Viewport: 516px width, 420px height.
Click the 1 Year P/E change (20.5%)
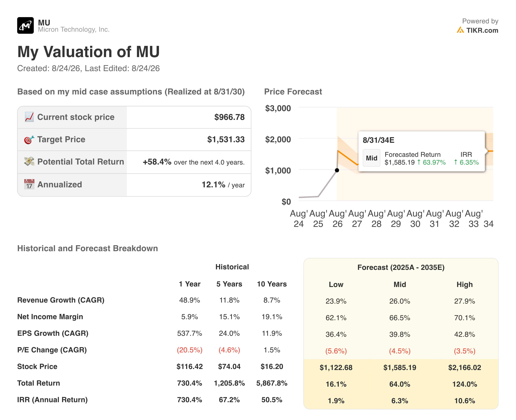pos(190,350)
